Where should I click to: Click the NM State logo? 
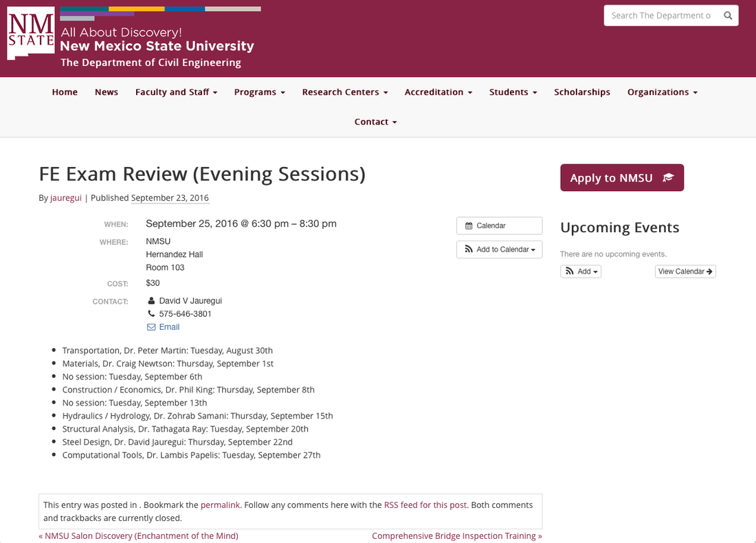click(x=30, y=32)
